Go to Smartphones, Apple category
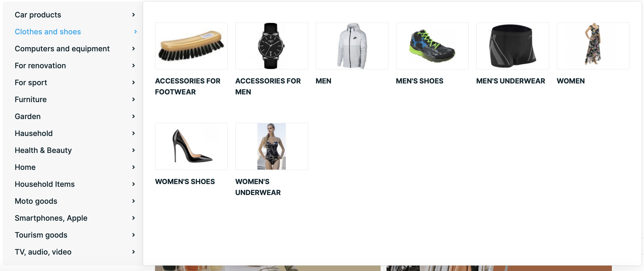 (x=51, y=218)
